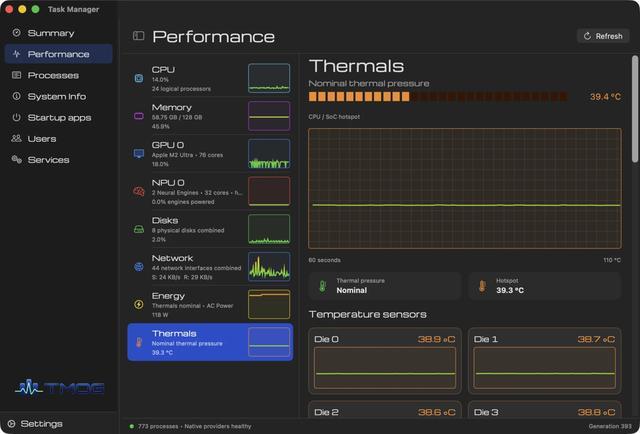The image size is (640, 434).
Task: Go to Startup apps
Action: coord(58,118)
